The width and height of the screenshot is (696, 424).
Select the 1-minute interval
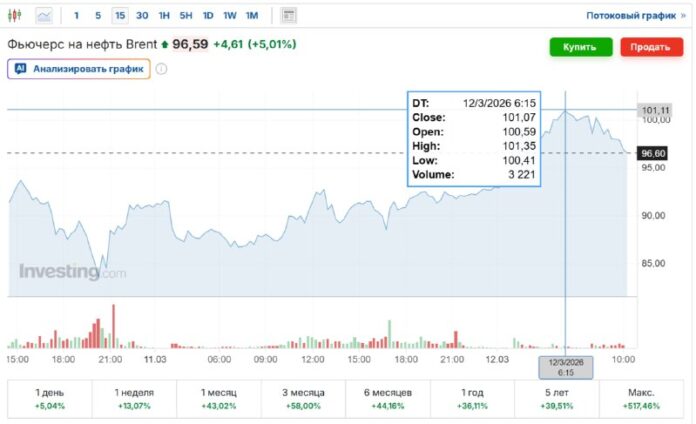pos(77,16)
